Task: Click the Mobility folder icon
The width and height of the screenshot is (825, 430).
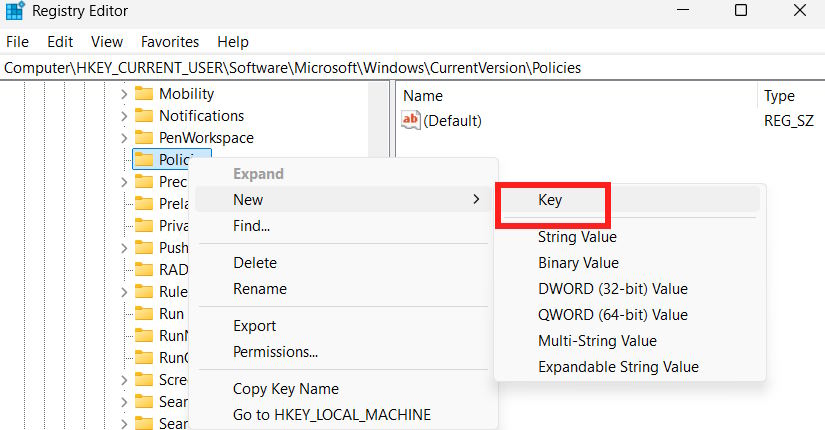Action: point(143,94)
